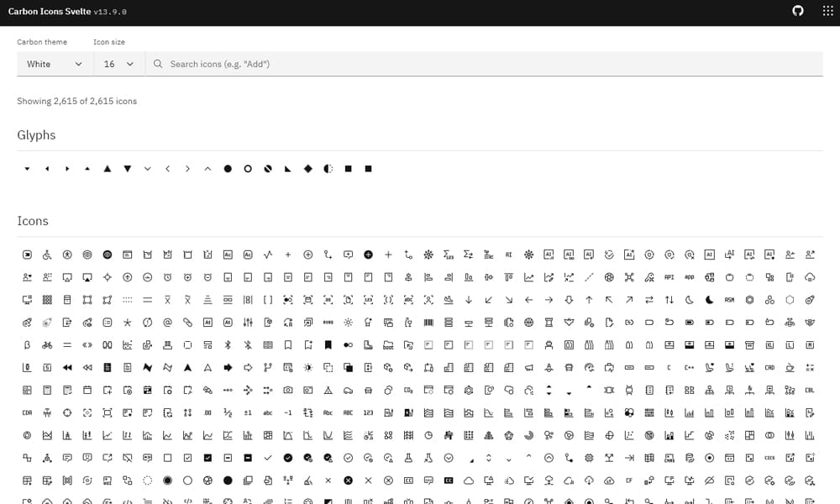Select the half-filled circle glyph
The width and height of the screenshot is (840, 504).
[328, 169]
